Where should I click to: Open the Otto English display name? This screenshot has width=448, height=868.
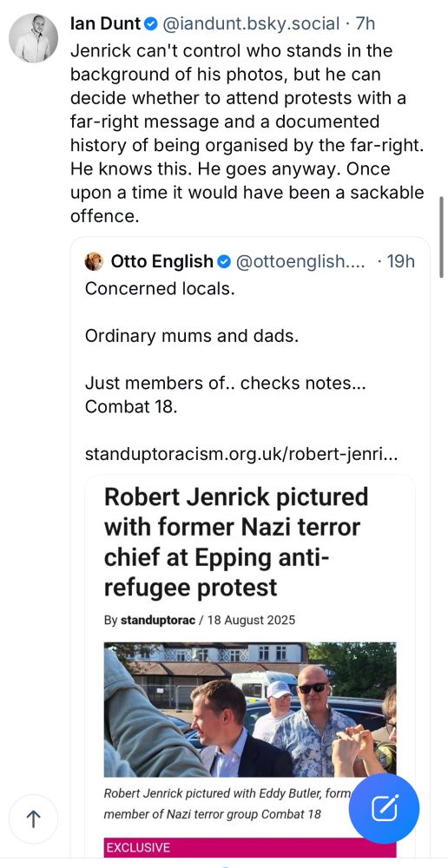[x=162, y=261]
